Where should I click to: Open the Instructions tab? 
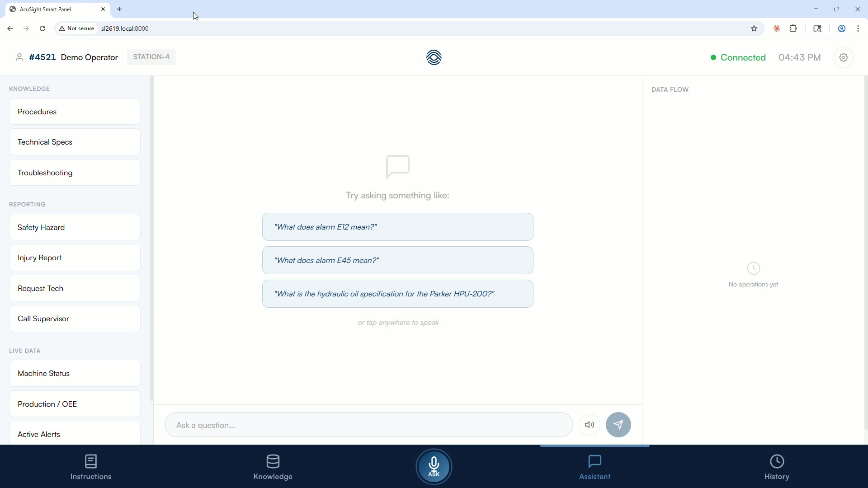point(91,467)
